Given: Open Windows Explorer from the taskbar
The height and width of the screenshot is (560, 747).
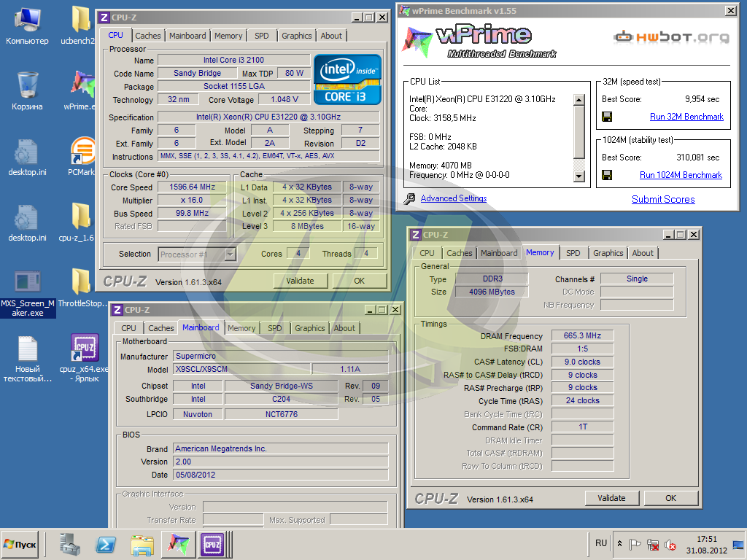Looking at the screenshot, I should click(142, 545).
